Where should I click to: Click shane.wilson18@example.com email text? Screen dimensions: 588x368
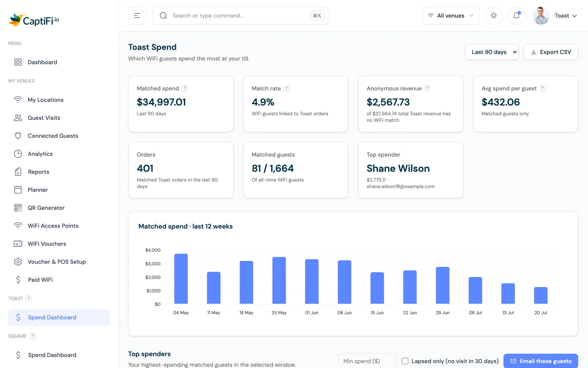click(x=401, y=187)
